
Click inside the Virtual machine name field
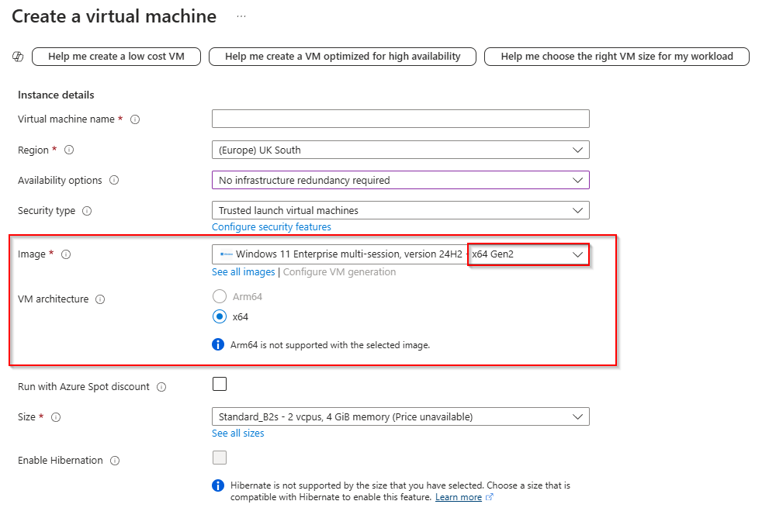pyautogui.click(x=400, y=119)
